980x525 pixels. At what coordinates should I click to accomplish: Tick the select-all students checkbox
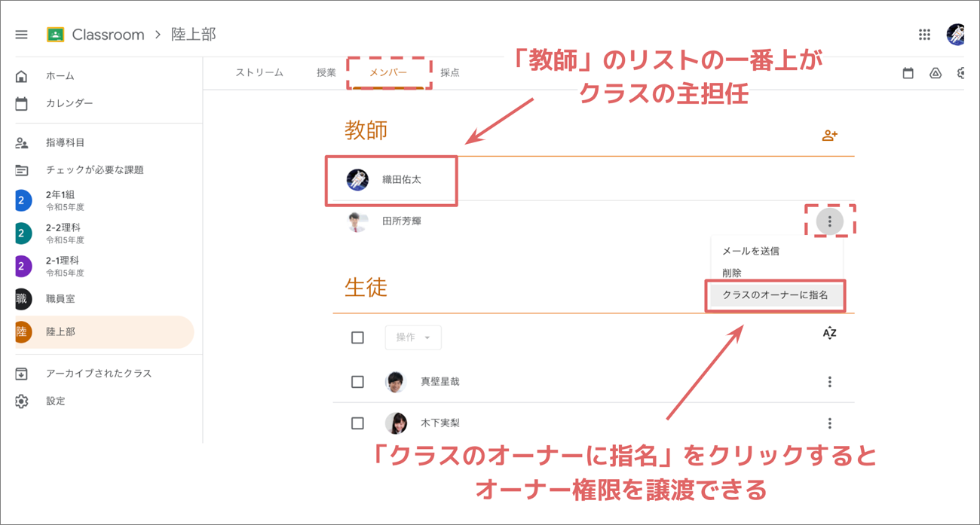pyautogui.click(x=358, y=337)
